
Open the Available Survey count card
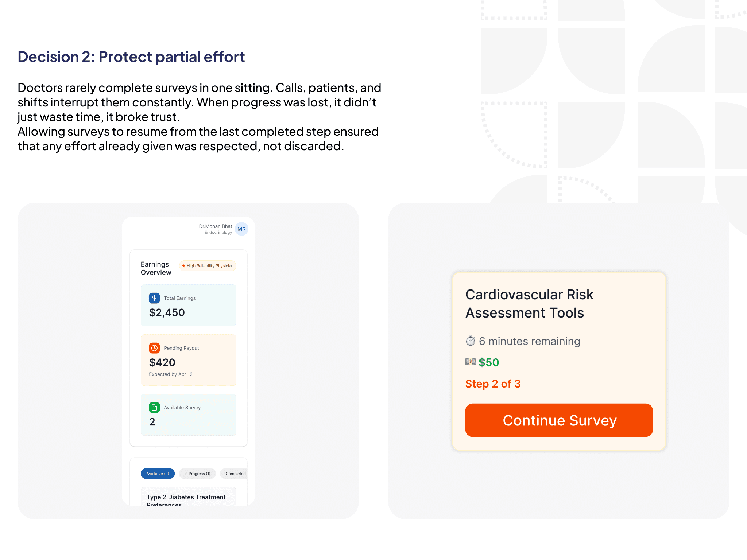coord(189,415)
